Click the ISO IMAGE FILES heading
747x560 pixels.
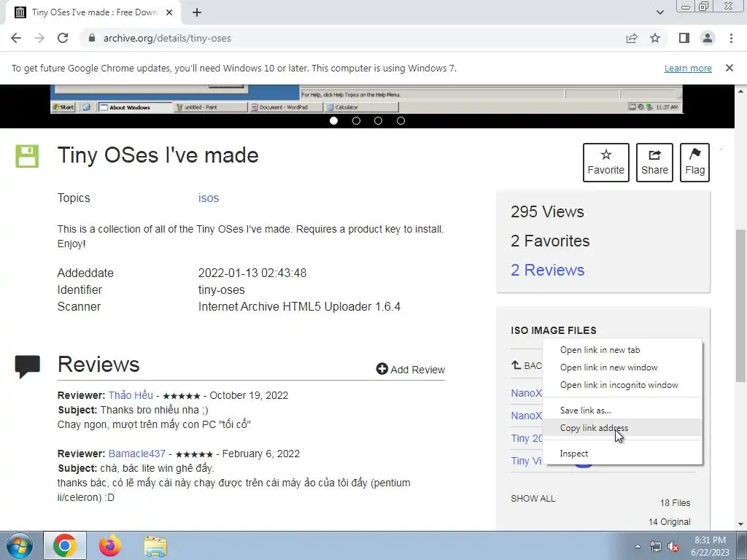coord(554,330)
